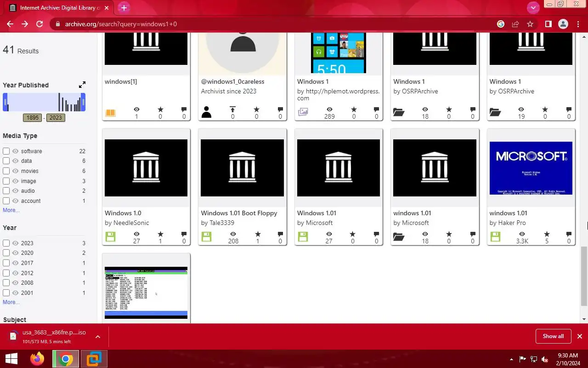
Task: Check the 2020 year checkbox
Action: 6,253
